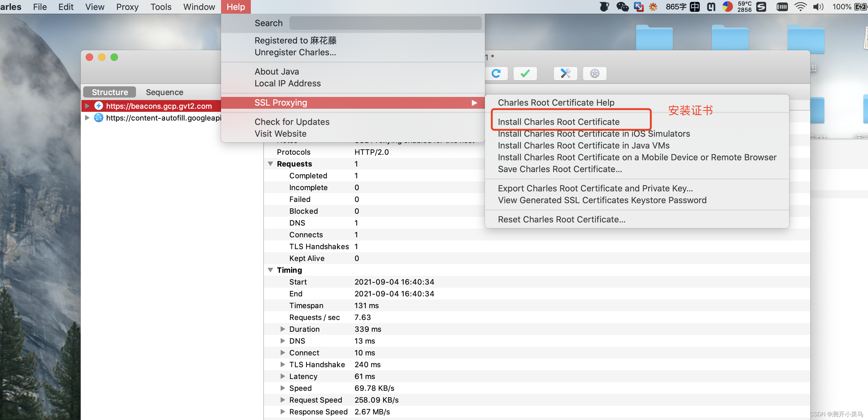Click the Help menu search field
The width and height of the screenshot is (868, 420).
coord(385,23)
